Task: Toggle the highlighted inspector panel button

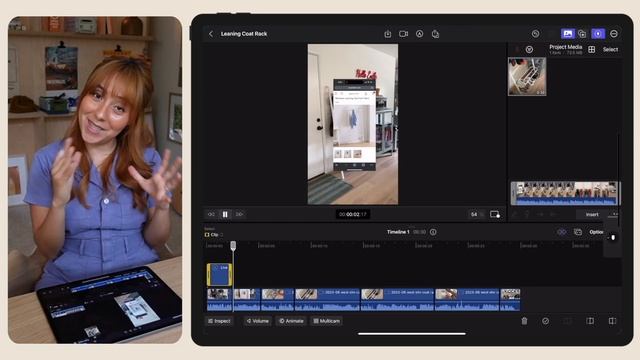Action: click(x=598, y=34)
